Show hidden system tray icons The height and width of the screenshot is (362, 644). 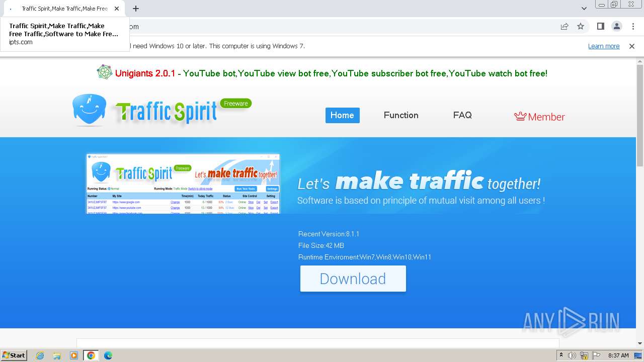click(561, 355)
